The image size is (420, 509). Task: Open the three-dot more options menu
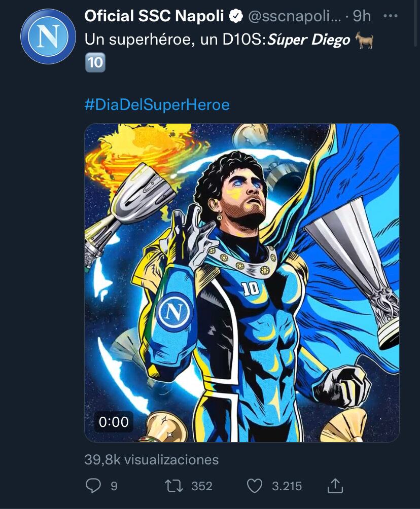[390, 16]
